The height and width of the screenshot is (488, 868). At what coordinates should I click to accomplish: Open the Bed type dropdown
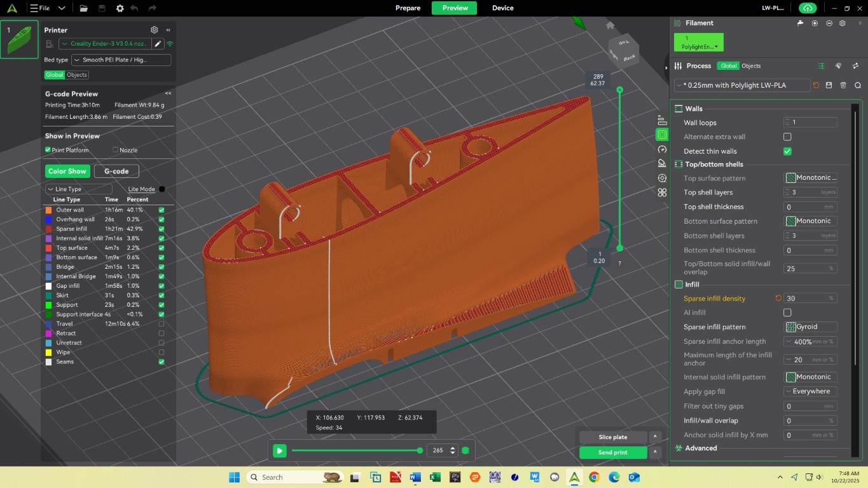pyautogui.click(x=121, y=60)
